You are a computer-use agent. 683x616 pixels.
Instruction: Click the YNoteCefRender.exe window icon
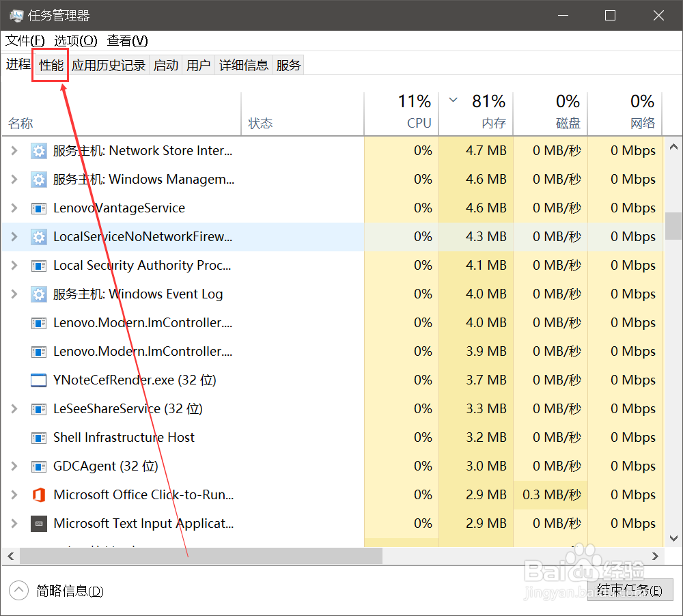(39, 380)
